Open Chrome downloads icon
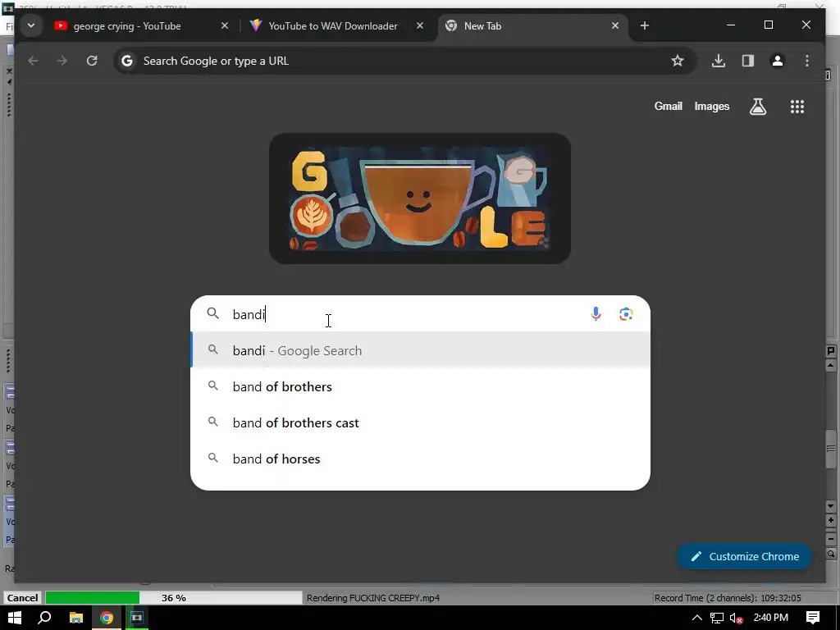 tap(719, 61)
